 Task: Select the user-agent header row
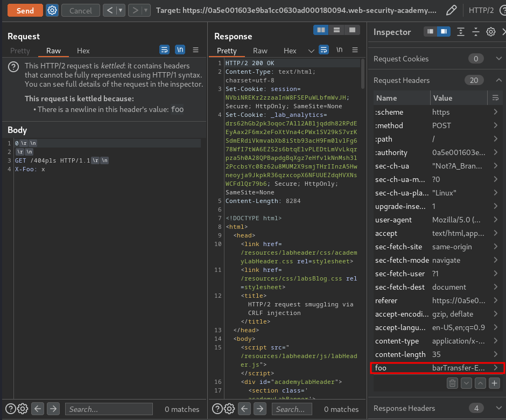[x=438, y=220]
